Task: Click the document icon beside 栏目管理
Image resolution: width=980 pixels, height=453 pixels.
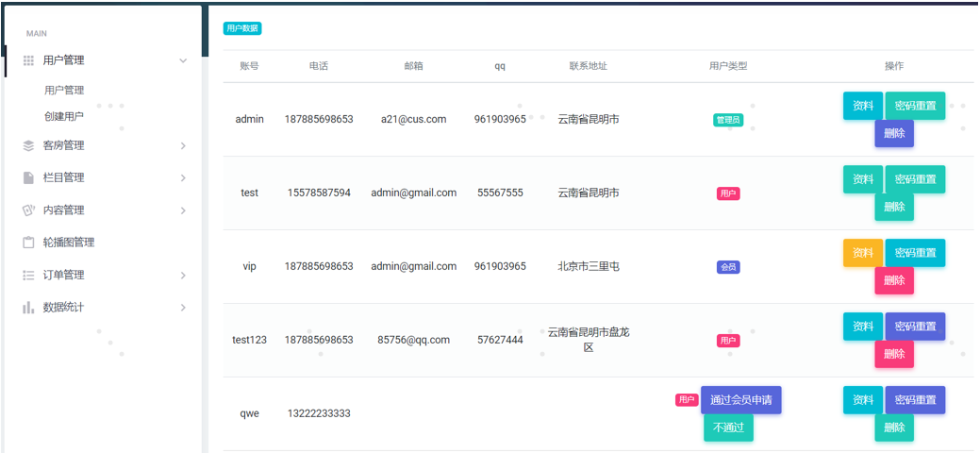Action: pos(28,177)
